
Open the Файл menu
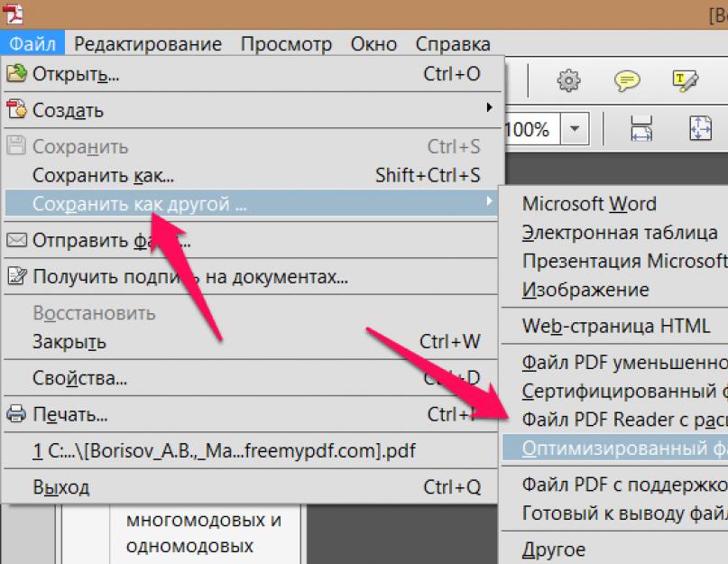(32, 44)
